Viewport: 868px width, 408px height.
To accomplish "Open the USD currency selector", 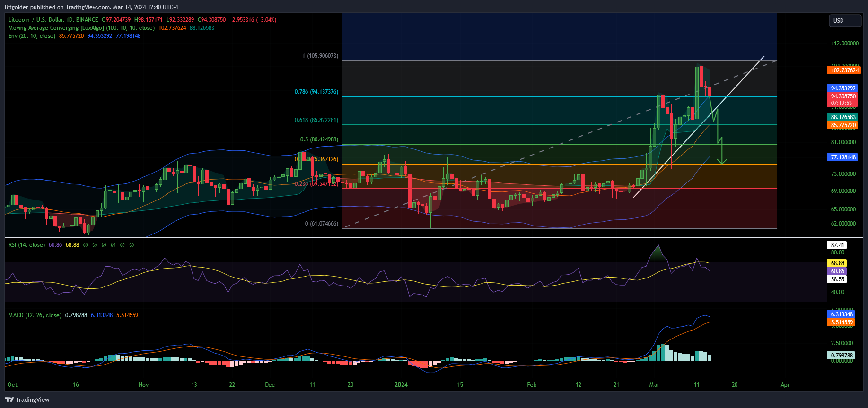I will click(x=845, y=21).
